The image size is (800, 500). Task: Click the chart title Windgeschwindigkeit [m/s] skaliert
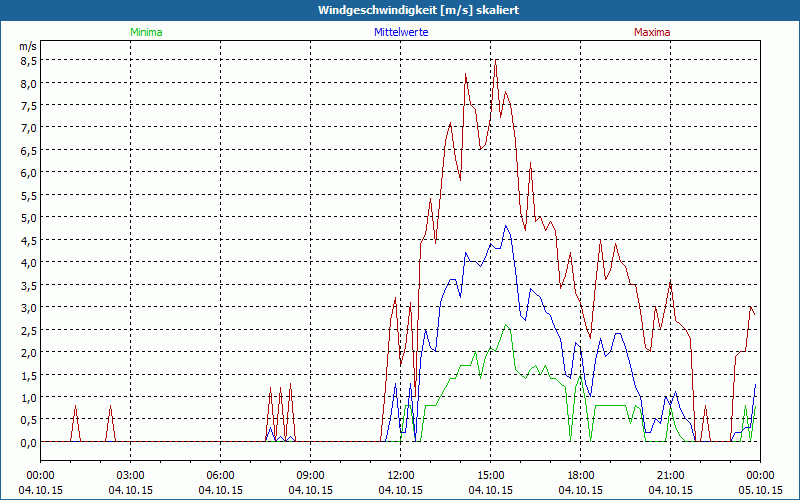[418, 10]
